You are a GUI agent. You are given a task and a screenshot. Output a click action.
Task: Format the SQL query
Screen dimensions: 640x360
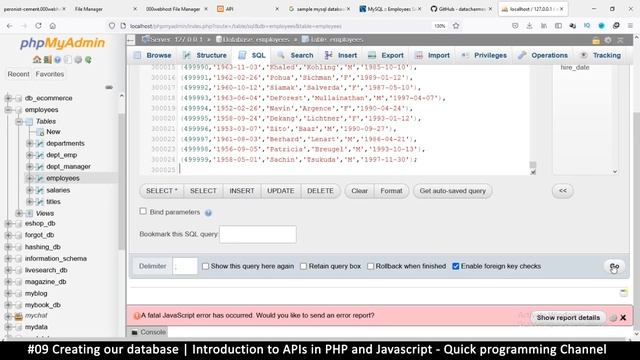click(391, 191)
